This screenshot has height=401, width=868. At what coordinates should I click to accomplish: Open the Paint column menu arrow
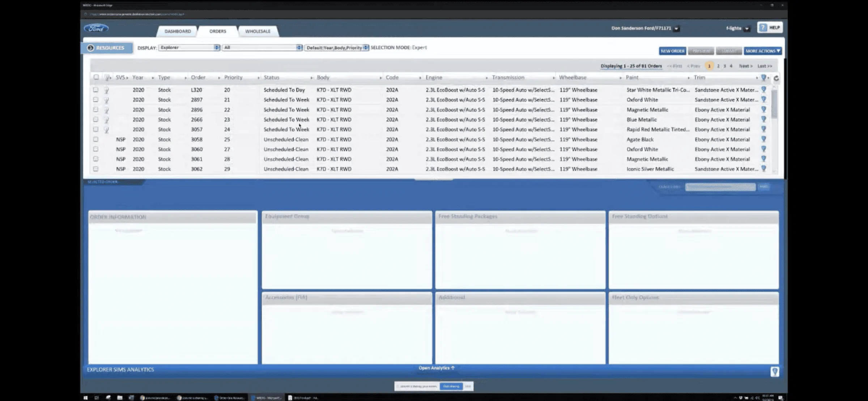pyautogui.click(x=688, y=78)
